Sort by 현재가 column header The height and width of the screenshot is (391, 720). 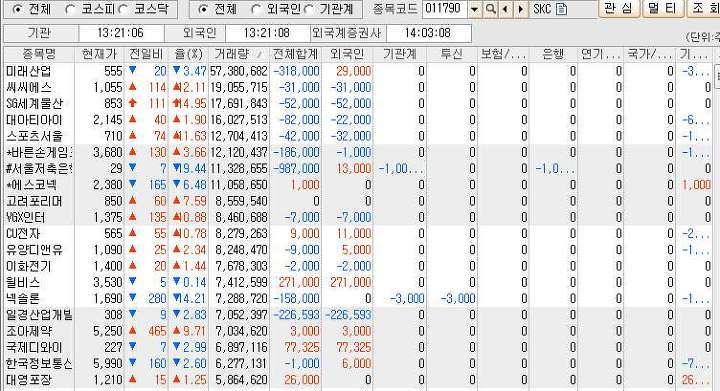[x=100, y=54]
